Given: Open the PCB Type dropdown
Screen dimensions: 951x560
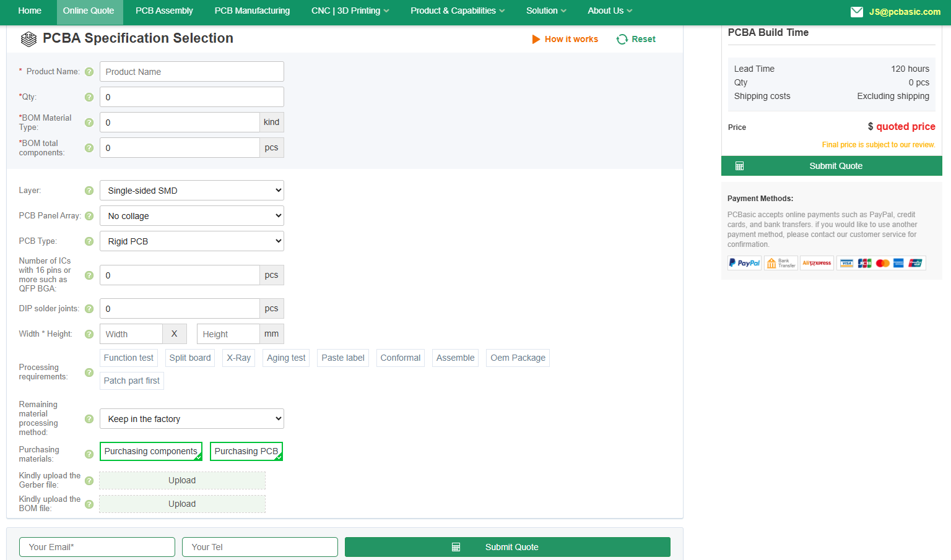Looking at the screenshot, I should click(x=191, y=241).
